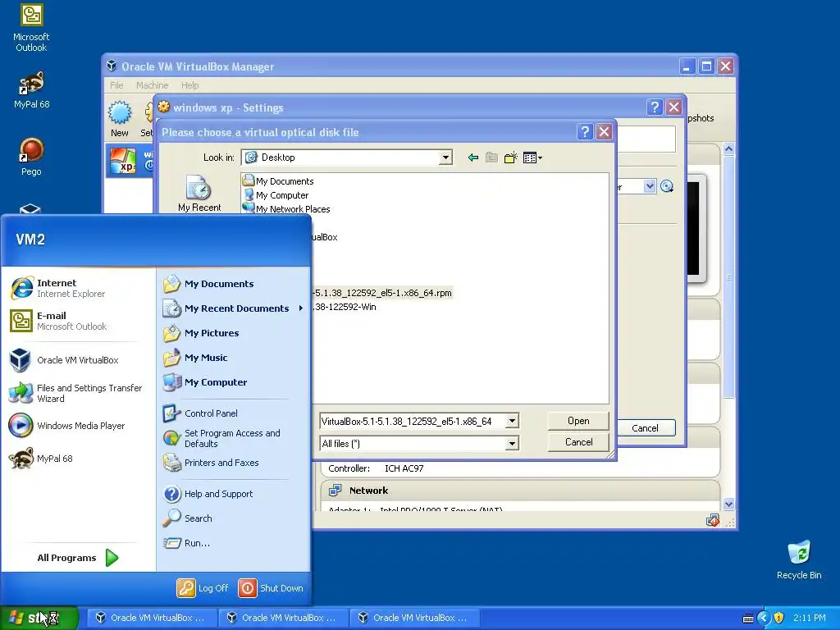The width and height of the screenshot is (840, 630).
Task: Expand the All files type dropdown
Action: pos(512,444)
